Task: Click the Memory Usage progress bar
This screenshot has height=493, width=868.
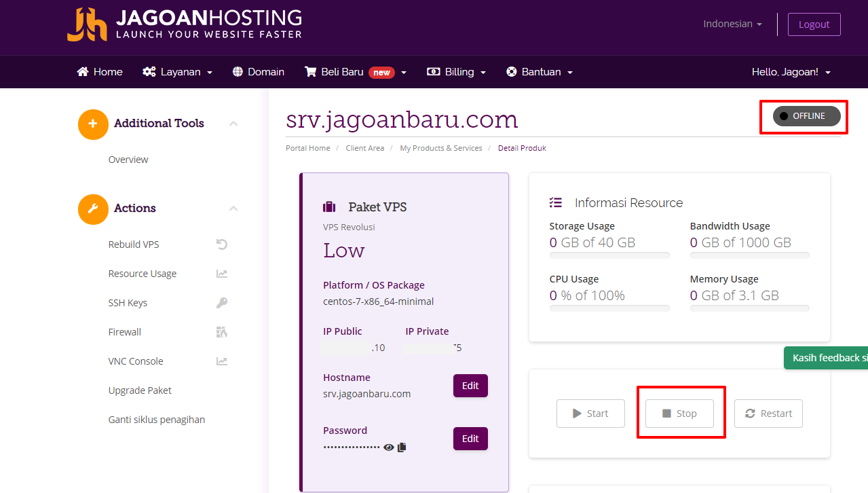Action: click(750, 308)
